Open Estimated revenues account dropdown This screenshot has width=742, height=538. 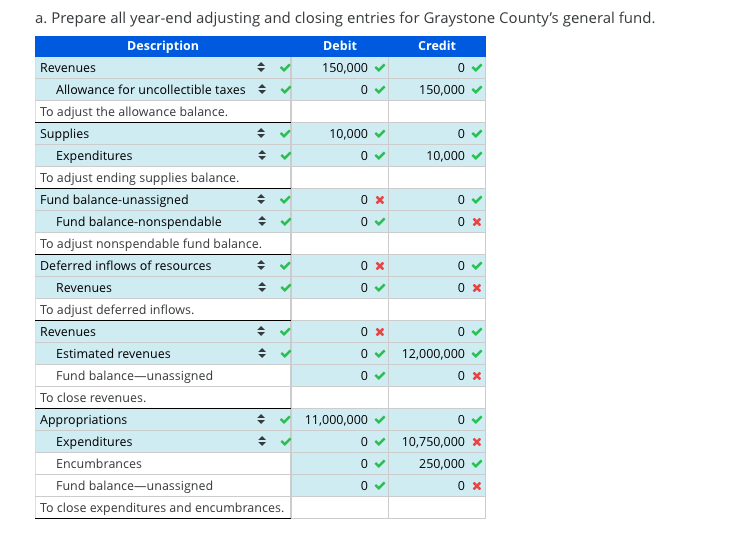(x=262, y=353)
